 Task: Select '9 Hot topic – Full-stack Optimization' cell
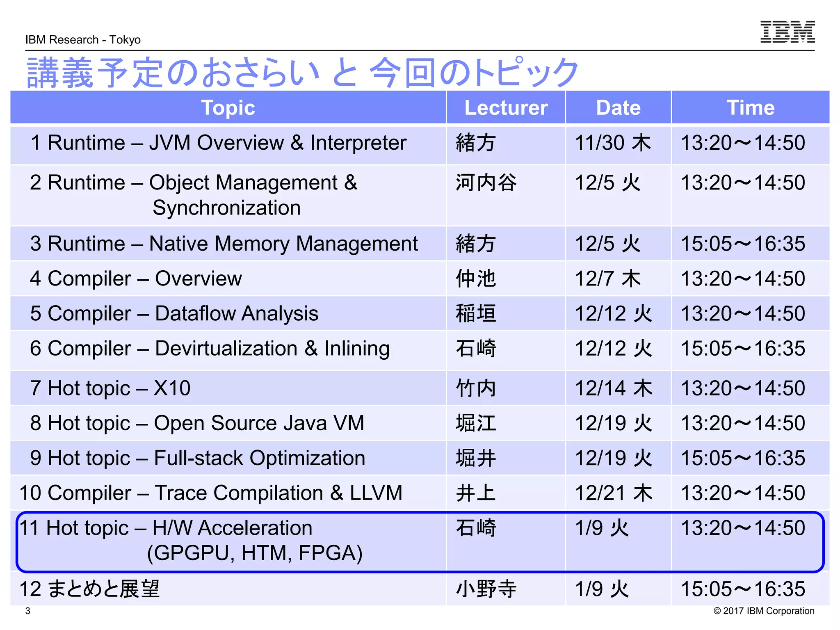(228, 458)
